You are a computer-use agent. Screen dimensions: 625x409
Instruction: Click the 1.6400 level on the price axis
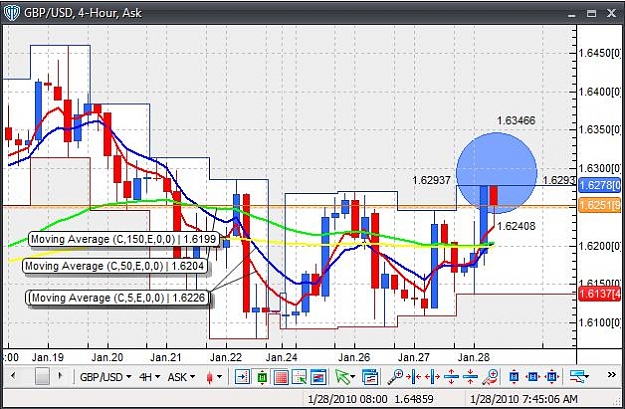[599, 92]
